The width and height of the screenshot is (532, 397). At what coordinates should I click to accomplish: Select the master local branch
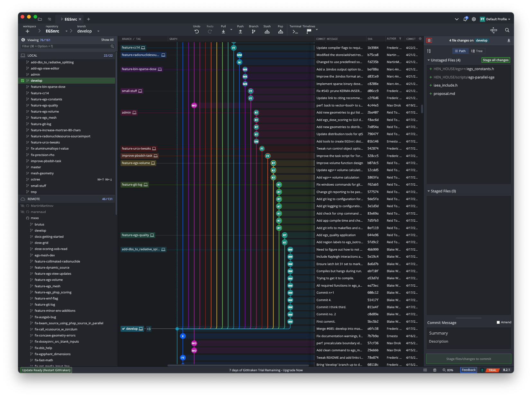click(36, 167)
